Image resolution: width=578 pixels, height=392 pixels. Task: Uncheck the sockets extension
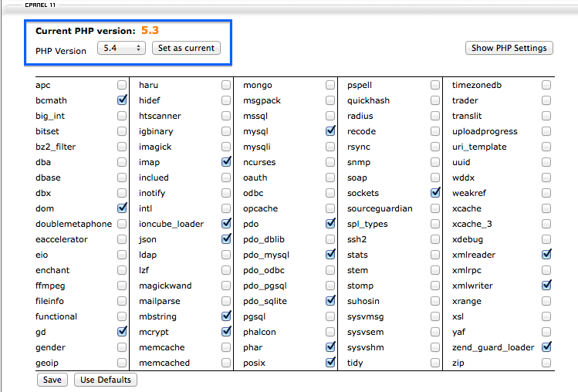click(435, 193)
